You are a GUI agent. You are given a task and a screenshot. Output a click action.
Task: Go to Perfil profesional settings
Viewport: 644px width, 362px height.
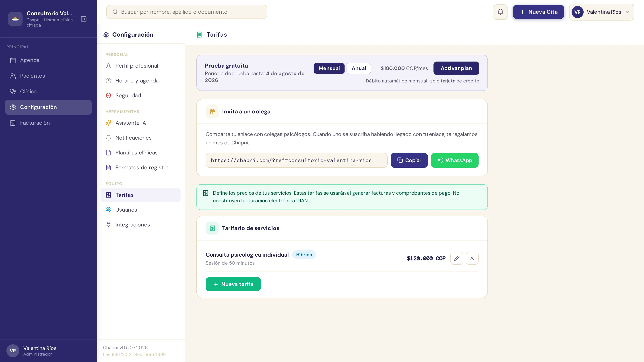(x=140, y=66)
